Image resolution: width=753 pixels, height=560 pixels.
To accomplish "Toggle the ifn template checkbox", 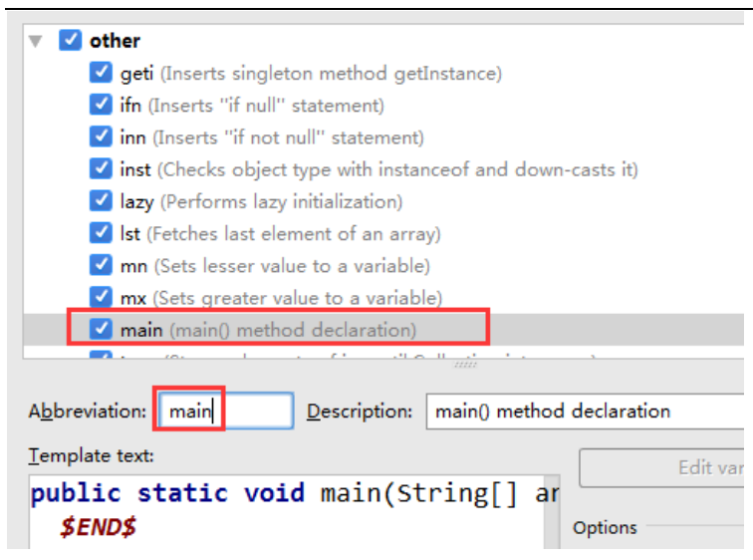I will click(x=101, y=105).
